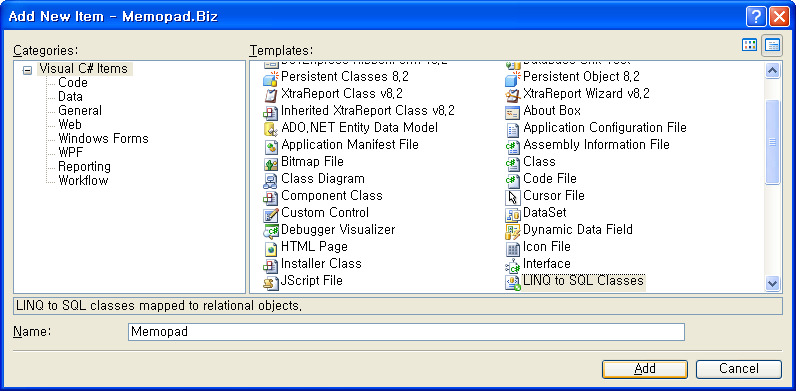Open the Workflow category

pos(83,180)
